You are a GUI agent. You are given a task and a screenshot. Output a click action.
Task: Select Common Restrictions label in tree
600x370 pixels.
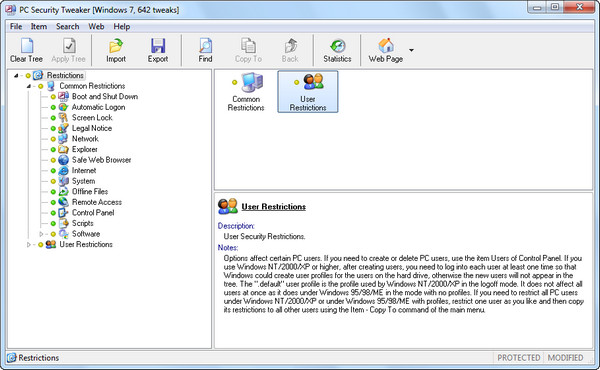coord(92,86)
